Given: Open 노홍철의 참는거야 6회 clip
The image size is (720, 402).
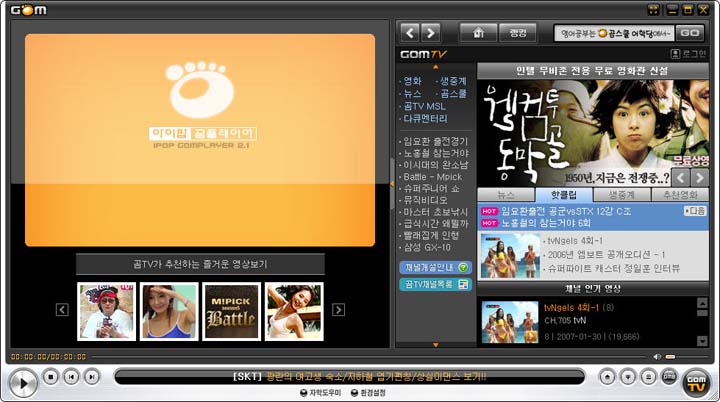Looking at the screenshot, I should 546,223.
